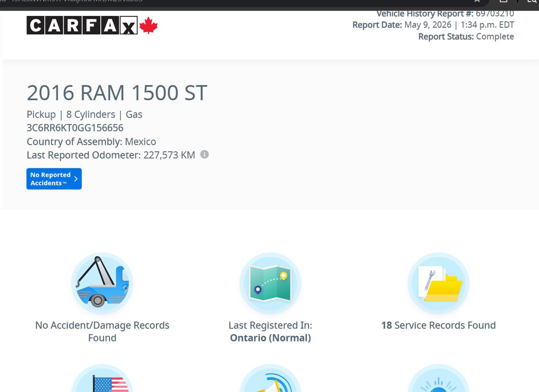
Task: Select the "Last Registered In: Ontario (Normal)" label
Action: tap(270, 331)
